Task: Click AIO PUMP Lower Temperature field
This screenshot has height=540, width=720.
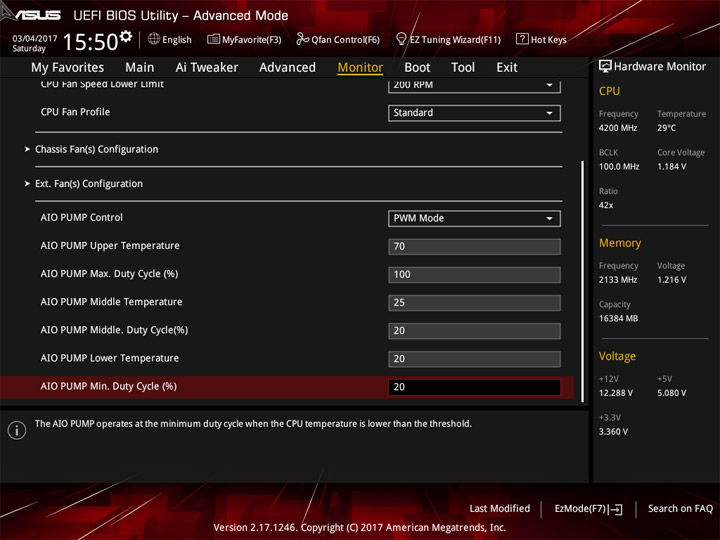Action: (474, 359)
